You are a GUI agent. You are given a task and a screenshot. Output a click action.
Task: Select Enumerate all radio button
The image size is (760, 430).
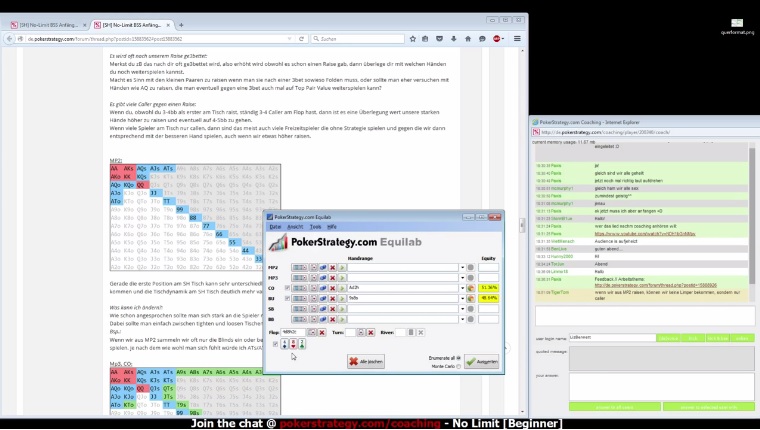pyautogui.click(x=459, y=358)
